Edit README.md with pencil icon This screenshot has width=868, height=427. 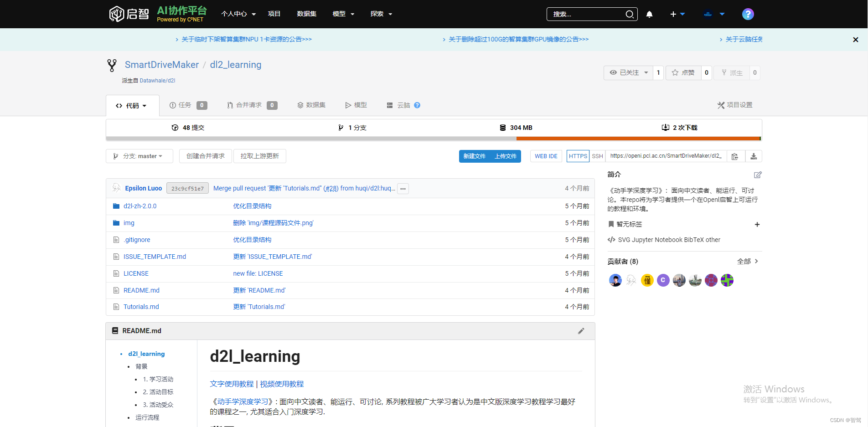click(x=581, y=331)
